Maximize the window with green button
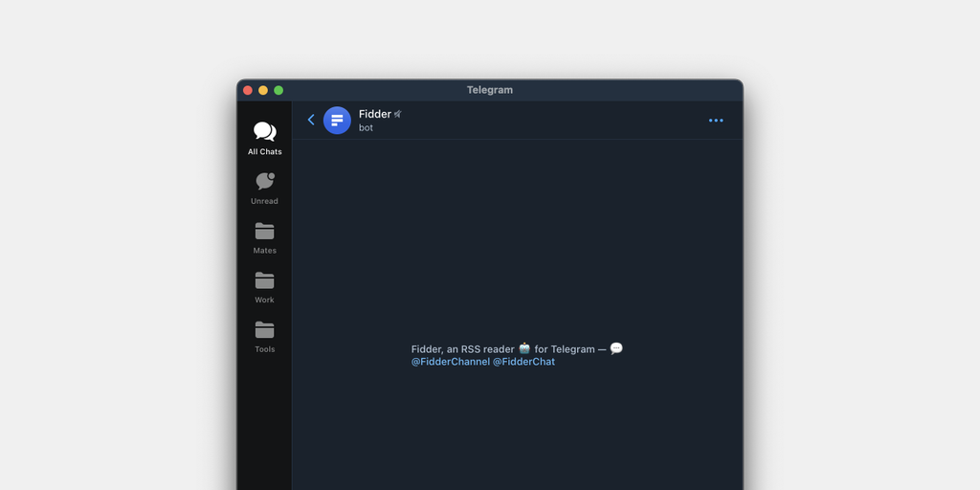Image resolution: width=980 pixels, height=490 pixels. (278, 90)
